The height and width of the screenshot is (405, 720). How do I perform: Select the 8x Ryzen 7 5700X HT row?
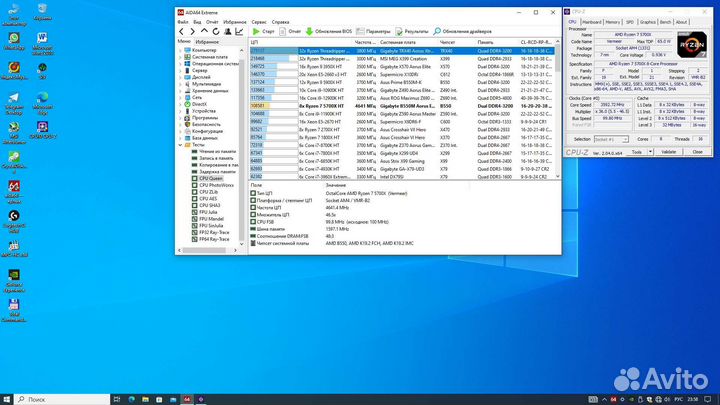point(402,106)
